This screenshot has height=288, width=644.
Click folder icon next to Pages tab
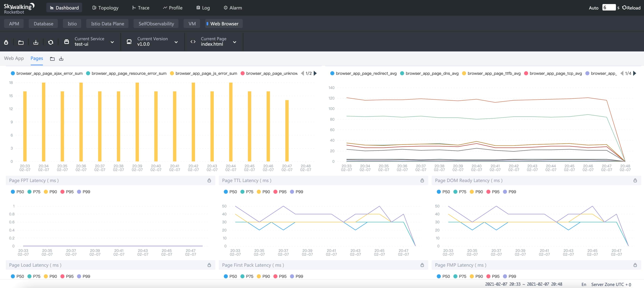point(52,59)
